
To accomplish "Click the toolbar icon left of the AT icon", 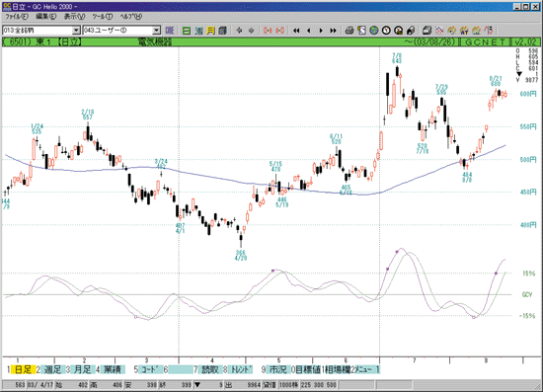I will (451, 31).
